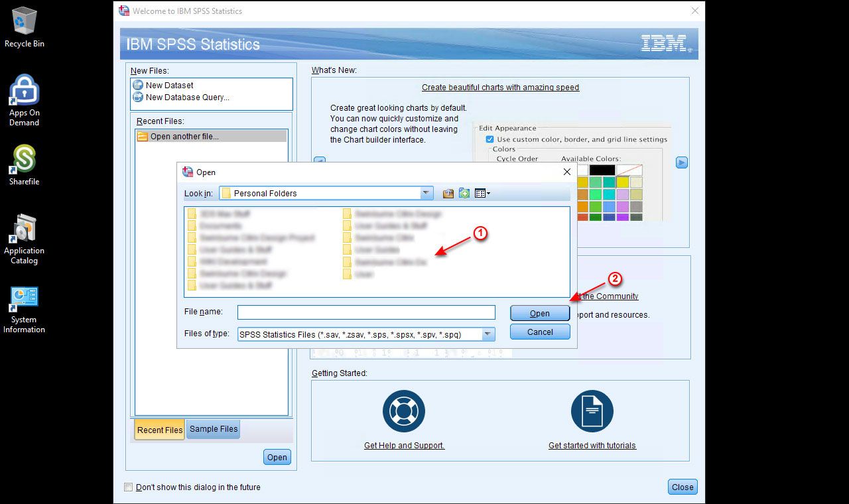Click the tutorials document icon
849x504 pixels.
tap(592, 411)
